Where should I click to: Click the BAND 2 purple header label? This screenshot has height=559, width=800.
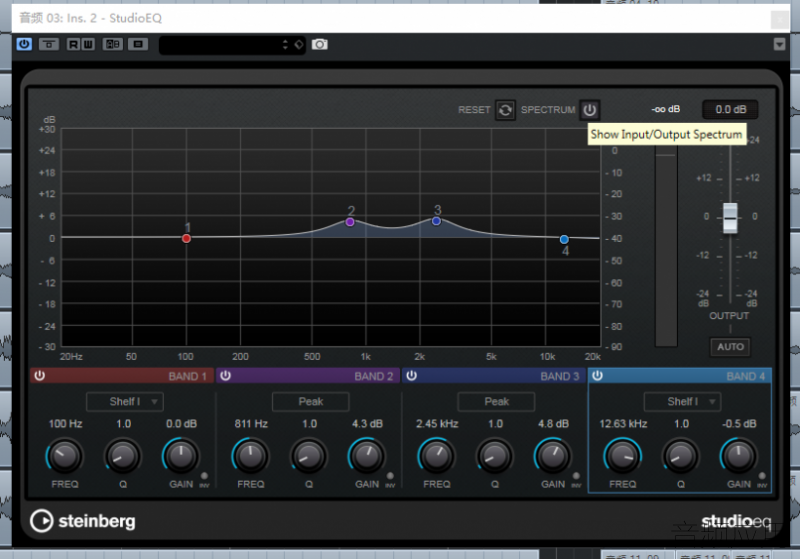coord(373,376)
